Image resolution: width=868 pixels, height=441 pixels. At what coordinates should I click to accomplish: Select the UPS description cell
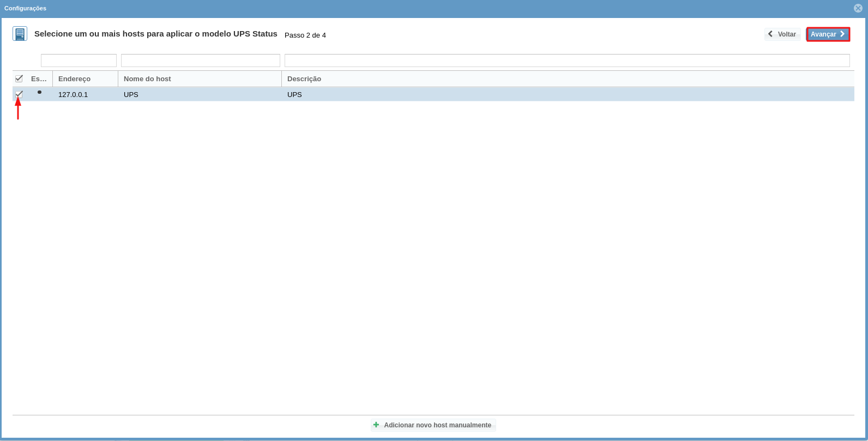pyautogui.click(x=294, y=94)
